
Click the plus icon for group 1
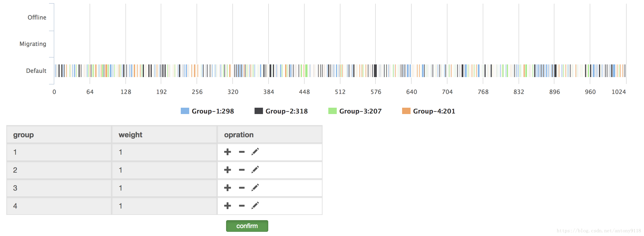(x=227, y=152)
